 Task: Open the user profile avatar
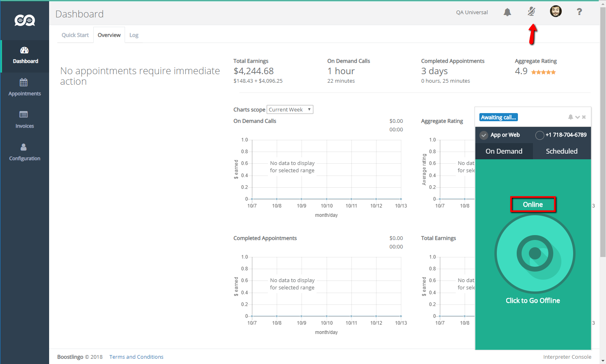coord(556,11)
